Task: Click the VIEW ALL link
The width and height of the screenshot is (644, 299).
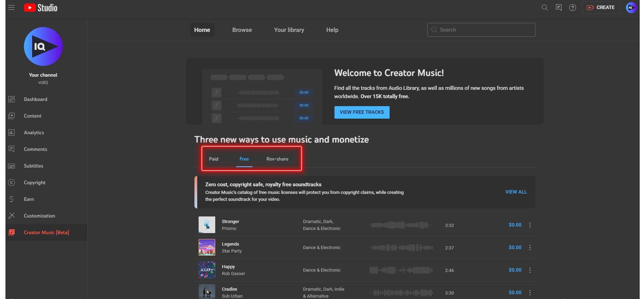Action: 516,192
